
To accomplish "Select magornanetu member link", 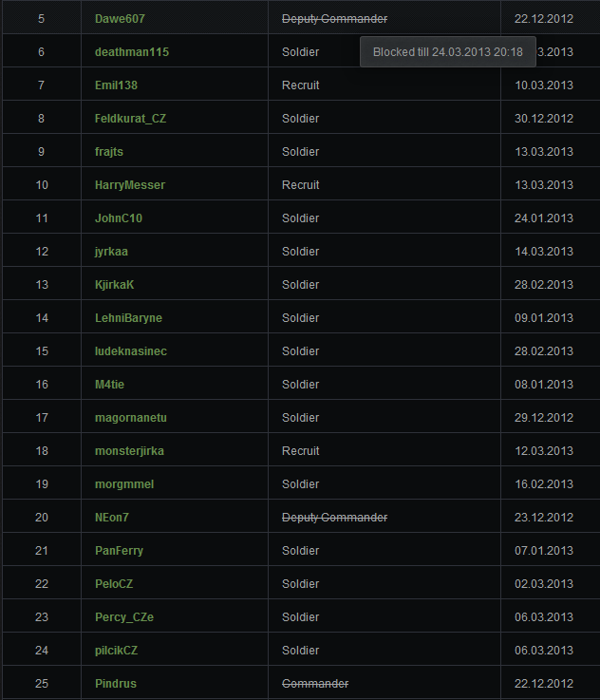I will 131,418.
